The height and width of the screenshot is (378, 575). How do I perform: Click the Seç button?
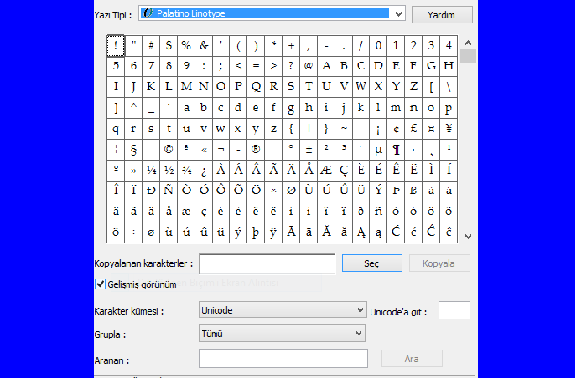pyautogui.click(x=372, y=263)
